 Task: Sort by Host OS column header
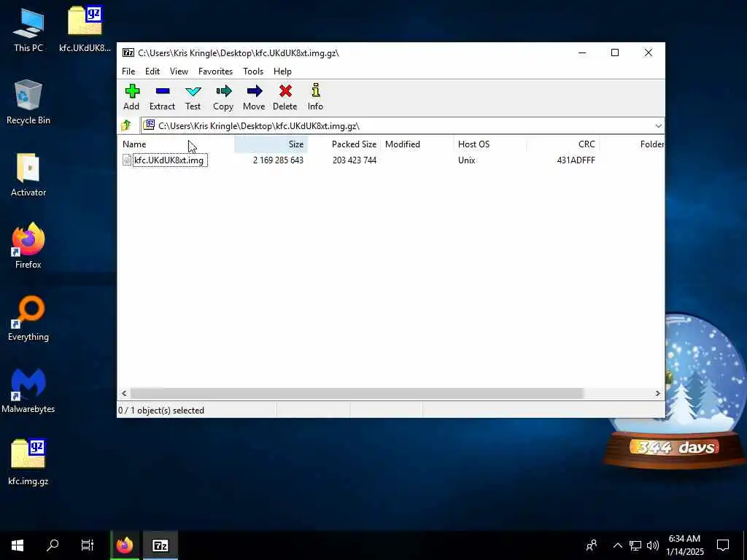pos(489,144)
